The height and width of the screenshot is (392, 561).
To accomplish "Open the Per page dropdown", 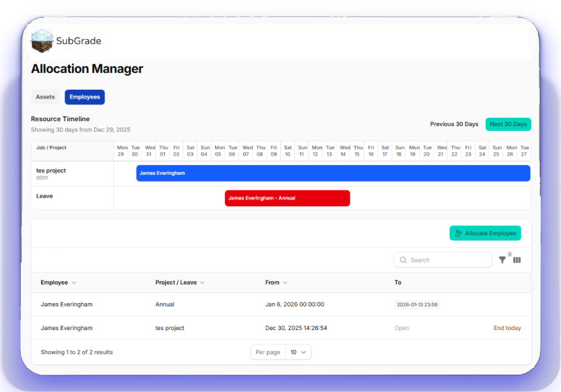I will click(x=298, y=353).
